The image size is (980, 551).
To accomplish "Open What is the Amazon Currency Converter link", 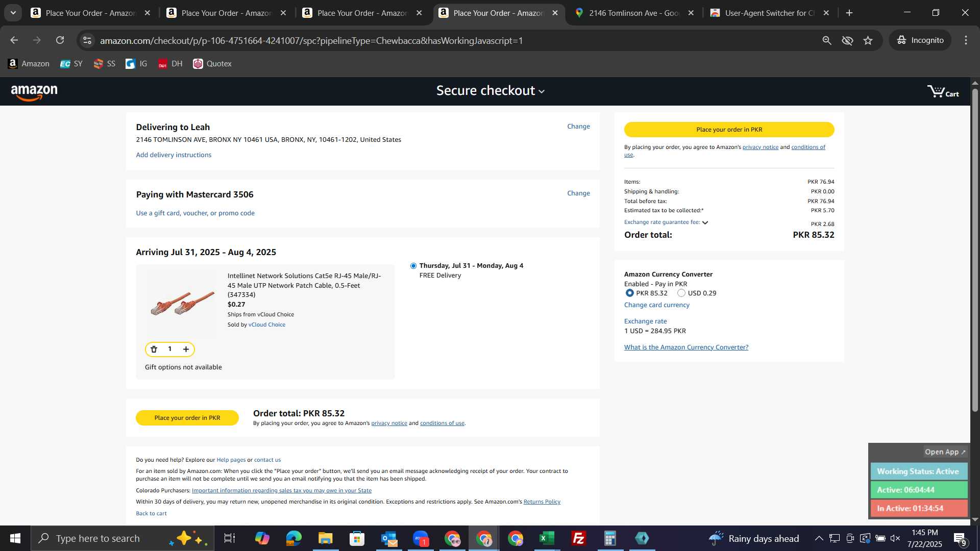I will coord(686,347).
